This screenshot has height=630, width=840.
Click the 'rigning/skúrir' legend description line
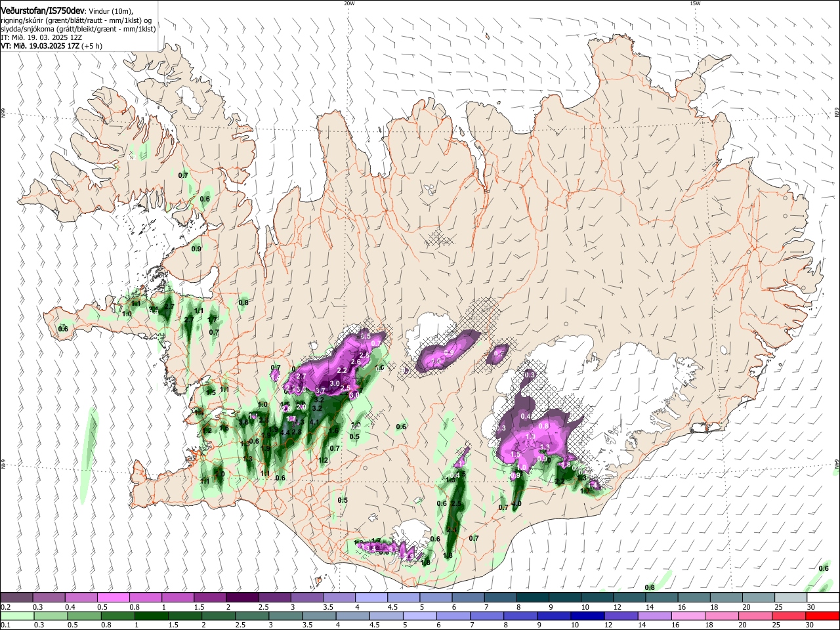76,20
